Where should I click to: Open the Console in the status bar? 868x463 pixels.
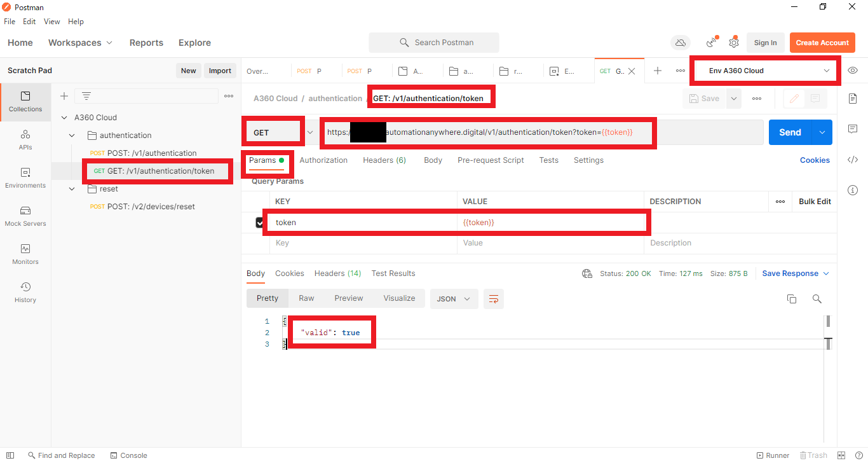click(129, 455)
